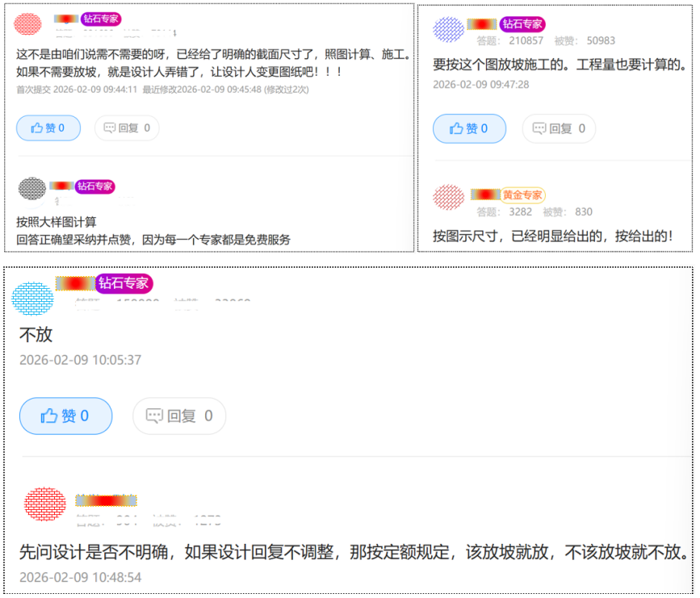Screen dimensions: 700x598
Task: Open the purple avatar beside 答题 210857
Action: 448,30
